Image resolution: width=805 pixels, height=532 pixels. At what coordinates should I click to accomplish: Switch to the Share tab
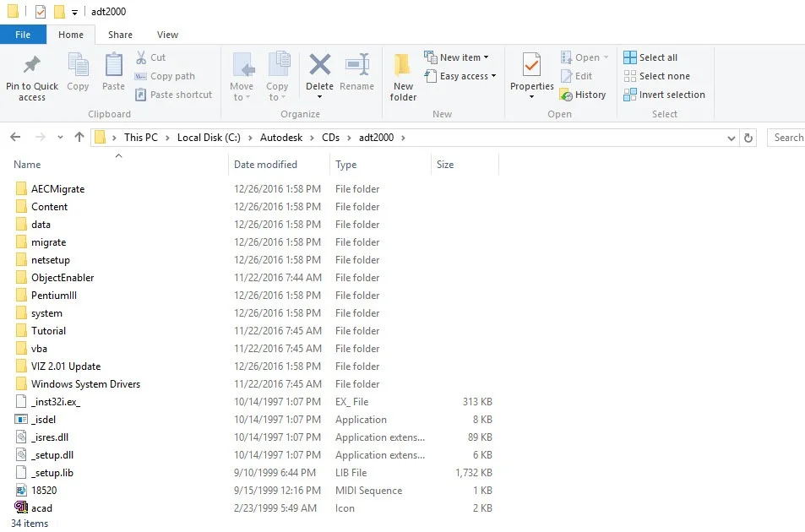pos(120,35)
